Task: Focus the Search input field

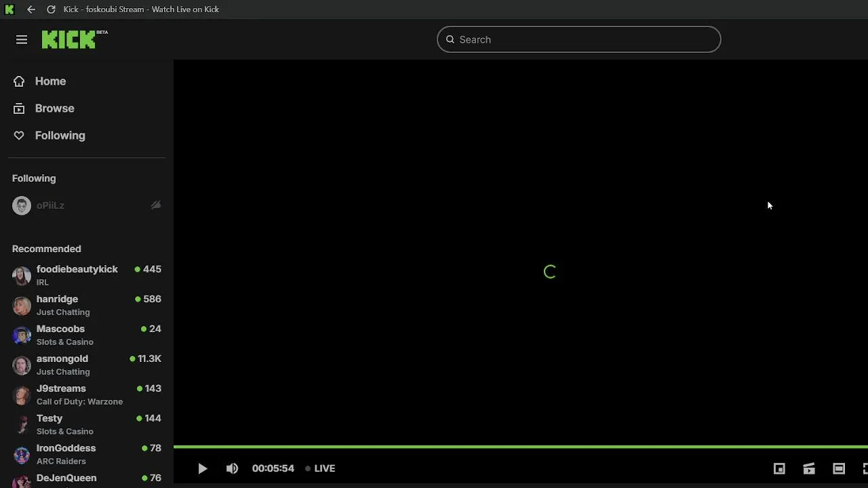Action: 578,39
